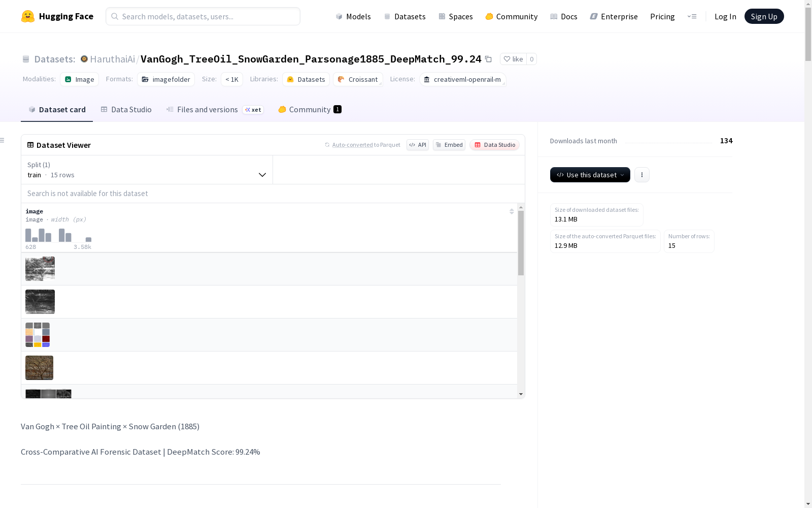The height and width of the screenshot is (508, 812).
Task: Open the more navigation menu icon
Action: click(692, 16)
